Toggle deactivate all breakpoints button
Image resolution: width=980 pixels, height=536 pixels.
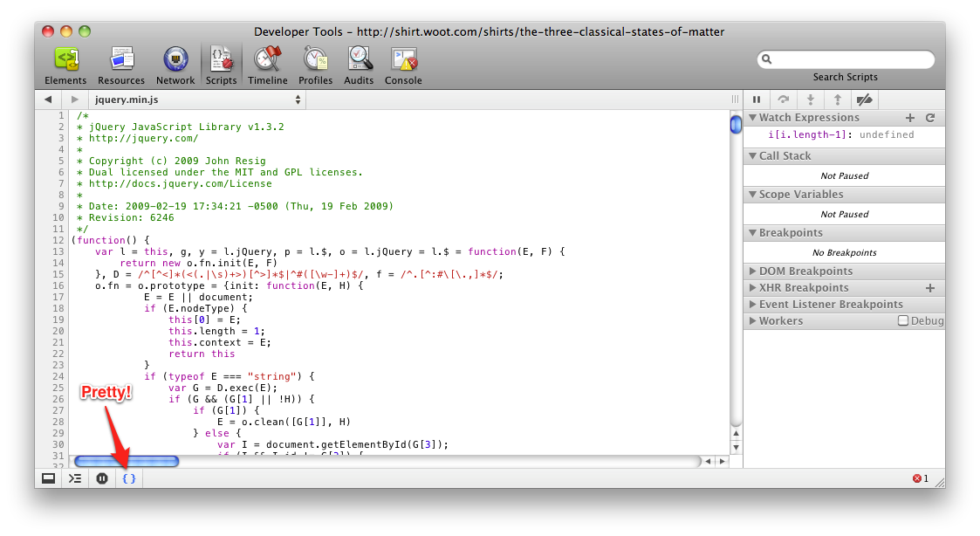point(864,100)
